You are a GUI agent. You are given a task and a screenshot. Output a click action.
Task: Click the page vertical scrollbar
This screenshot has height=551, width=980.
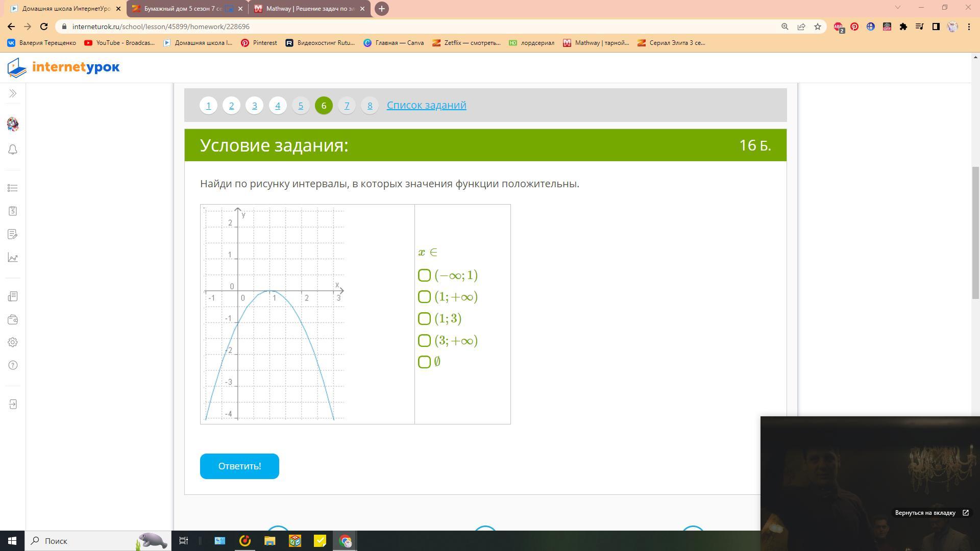click(975, 232)
